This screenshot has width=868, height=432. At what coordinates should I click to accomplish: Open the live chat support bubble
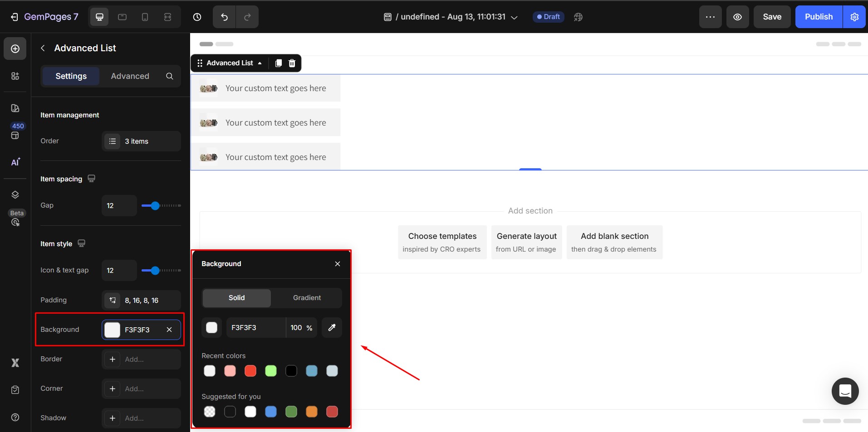[845, 391]
